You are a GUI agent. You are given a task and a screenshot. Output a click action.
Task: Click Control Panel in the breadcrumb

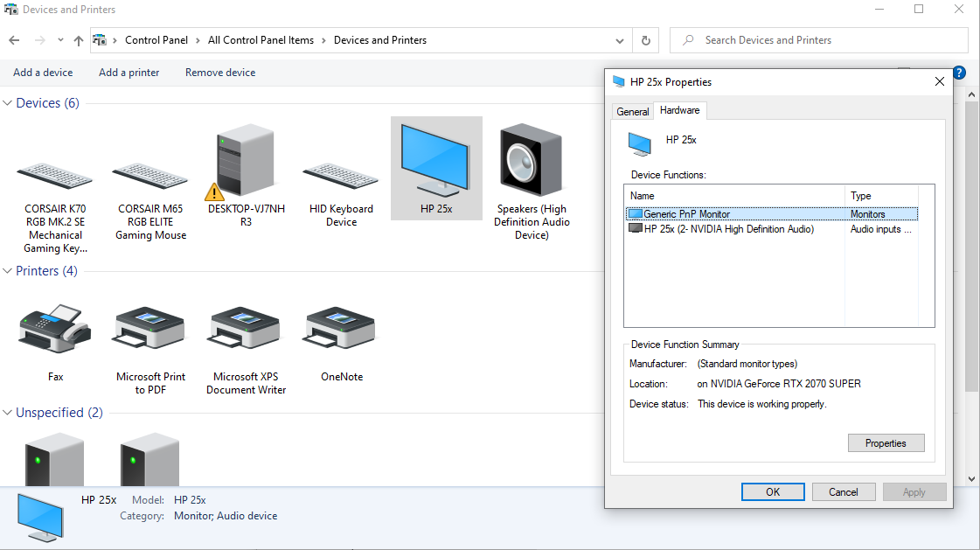click(x=156, y=40)
